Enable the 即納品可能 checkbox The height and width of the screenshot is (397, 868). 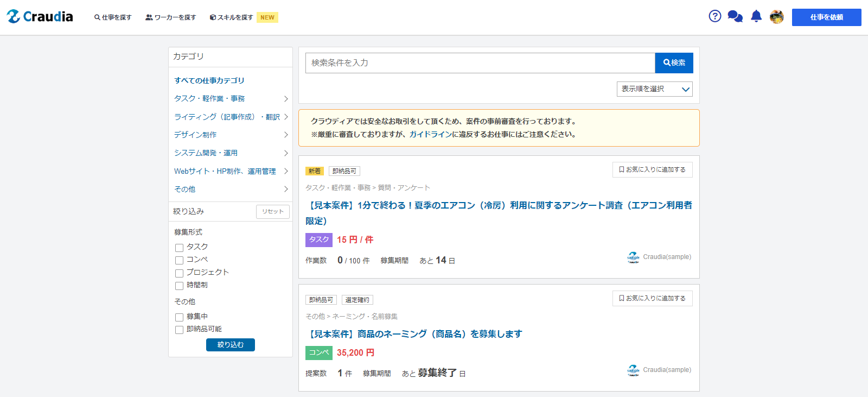179,330
